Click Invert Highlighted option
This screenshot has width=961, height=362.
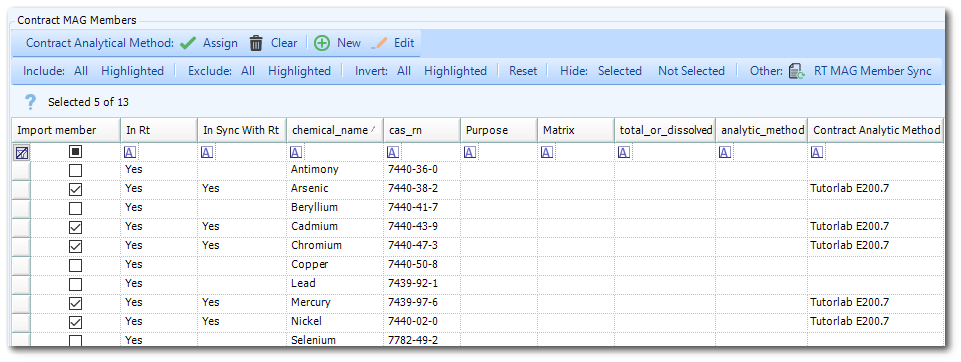455,71
